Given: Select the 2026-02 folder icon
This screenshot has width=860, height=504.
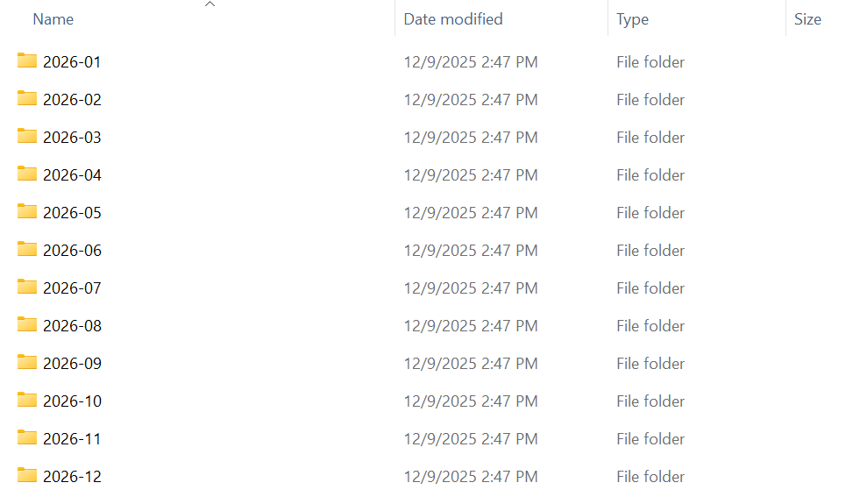Looking at the screenshot, I should [x=27, y=99].
